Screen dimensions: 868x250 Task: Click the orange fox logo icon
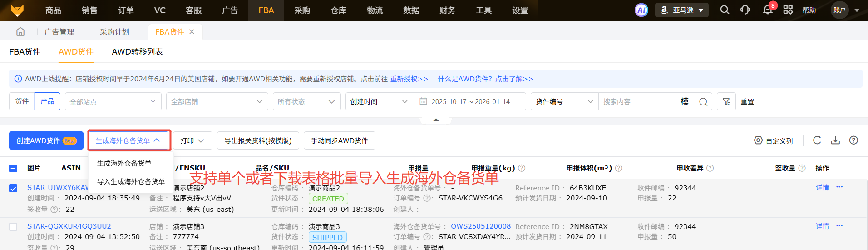pyautogui.click(x=17, y=10)
